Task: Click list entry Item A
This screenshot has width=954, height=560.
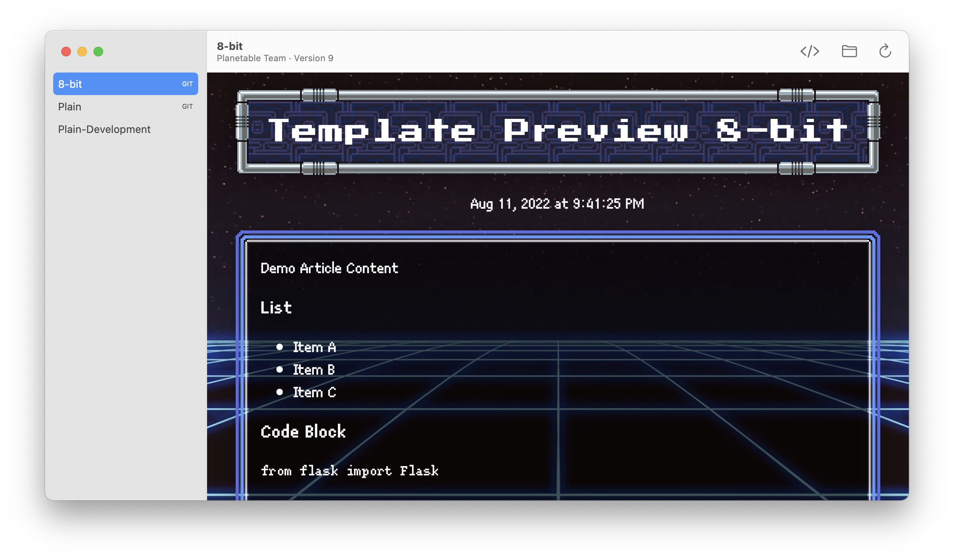Action: point(314,347)
